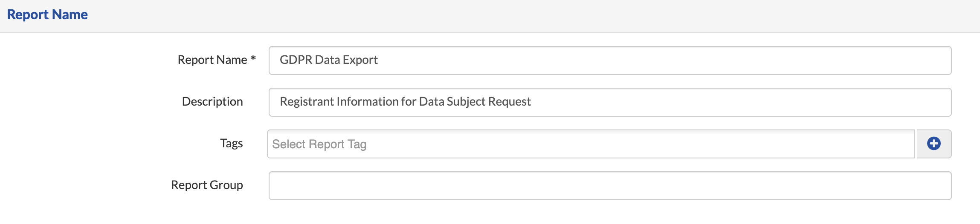Place cursor in 'GDPR Data Export' text
This screenshot has height=224, width=980.
click(x=329, y=60)
